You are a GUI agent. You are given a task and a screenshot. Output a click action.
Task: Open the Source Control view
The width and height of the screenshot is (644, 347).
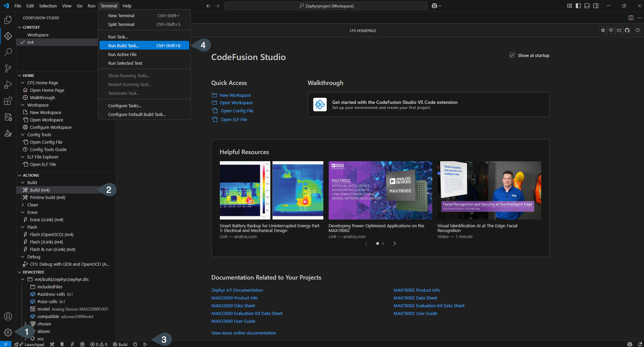point(8,68)
